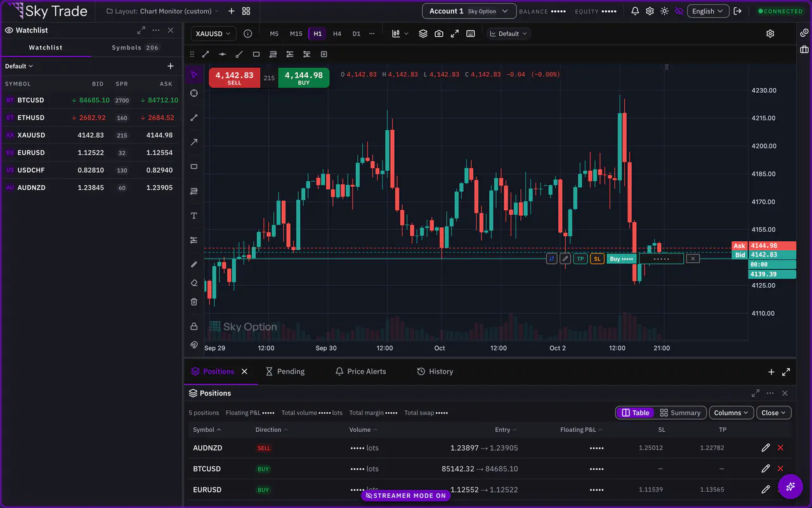Select BTCUSD row in watchlist
Image resolution: width=812 pixels, height=508 pixels.
(91, 100)
